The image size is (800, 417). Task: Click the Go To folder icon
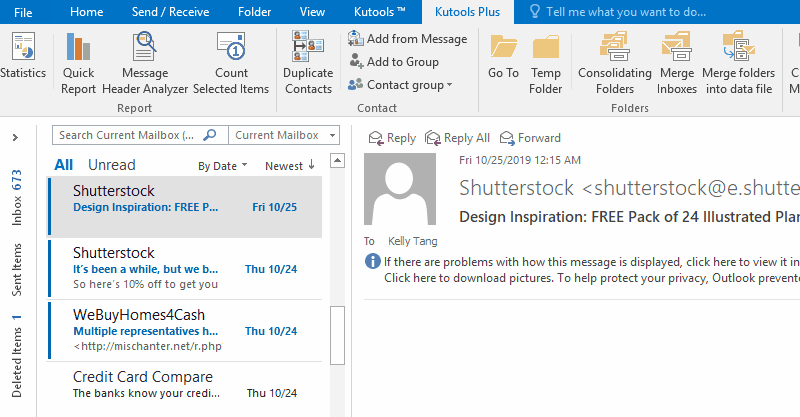(503, 56)
